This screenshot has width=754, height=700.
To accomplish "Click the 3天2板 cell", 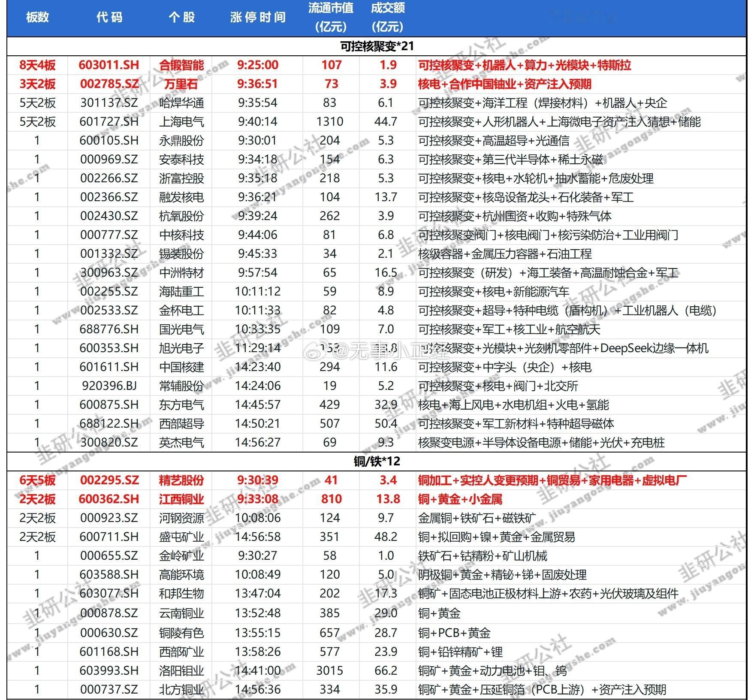I will tap(37, 84).
